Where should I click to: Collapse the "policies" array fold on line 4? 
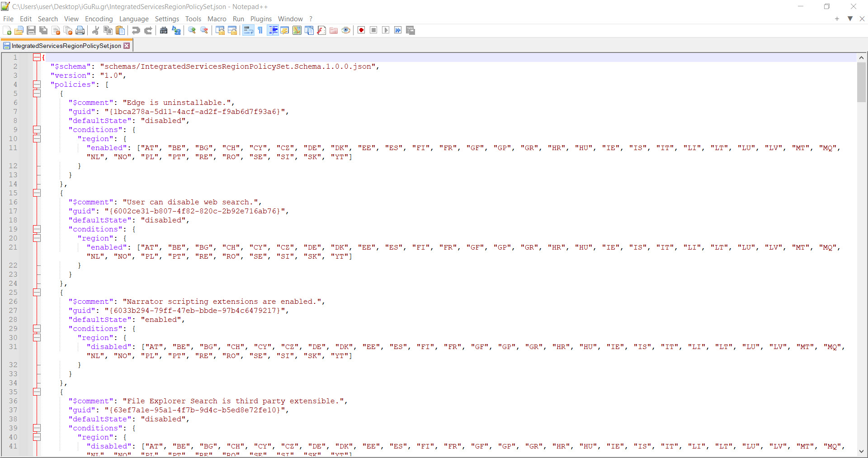(37, 85)
